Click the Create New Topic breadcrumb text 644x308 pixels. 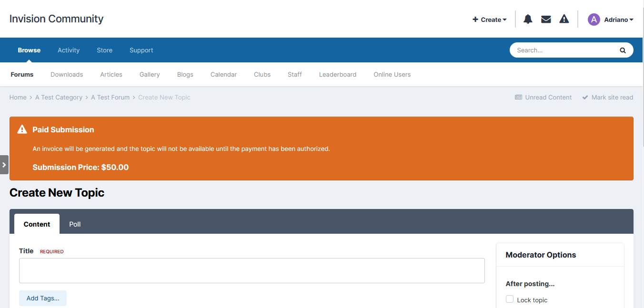164,97
